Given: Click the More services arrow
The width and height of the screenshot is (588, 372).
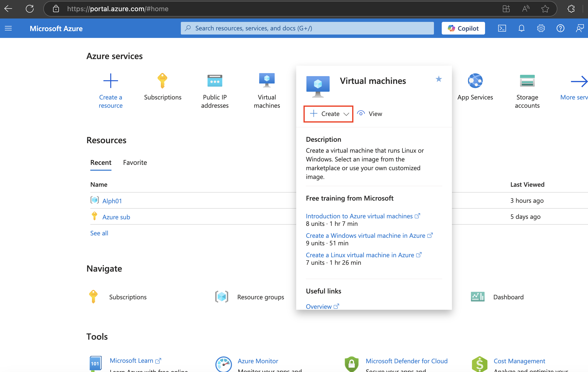Looking at the screenshot, I should tap(579, 81).
